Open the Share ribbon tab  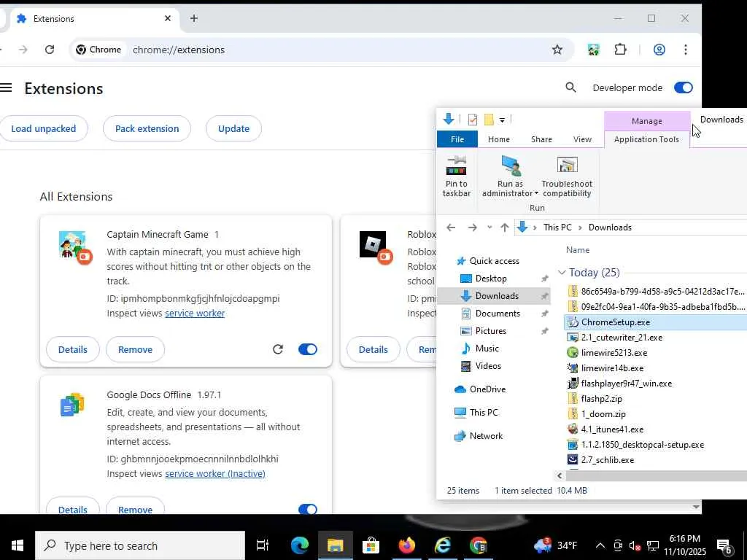(x=541, y=139)
